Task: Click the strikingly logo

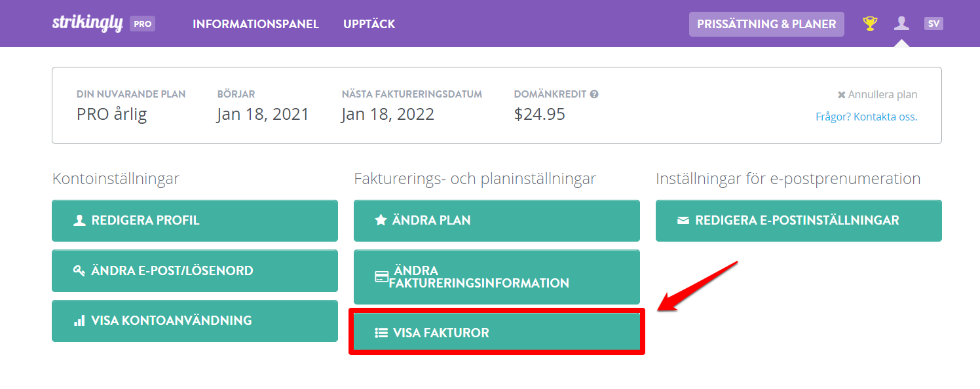Action: click(88, 23)
